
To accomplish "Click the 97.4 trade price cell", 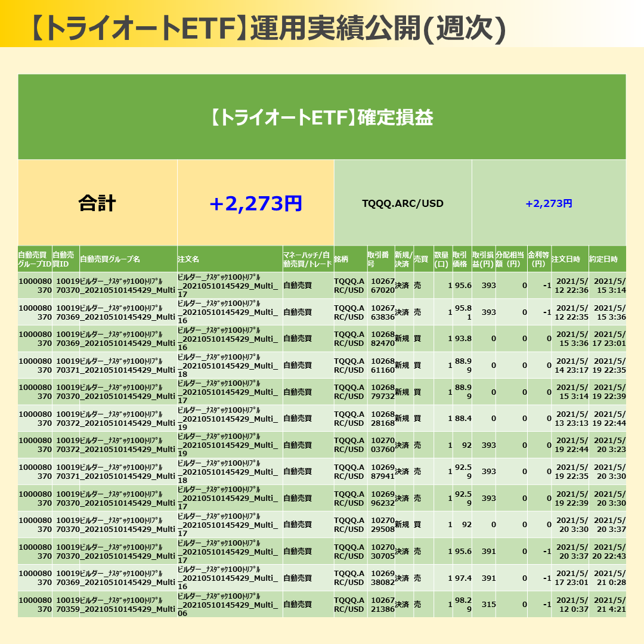I will coord(463,578).
